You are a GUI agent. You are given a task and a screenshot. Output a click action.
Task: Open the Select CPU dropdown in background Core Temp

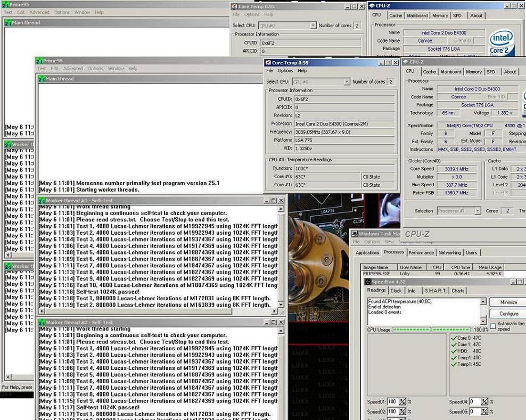pyautogui.click(x=313, y=26)
